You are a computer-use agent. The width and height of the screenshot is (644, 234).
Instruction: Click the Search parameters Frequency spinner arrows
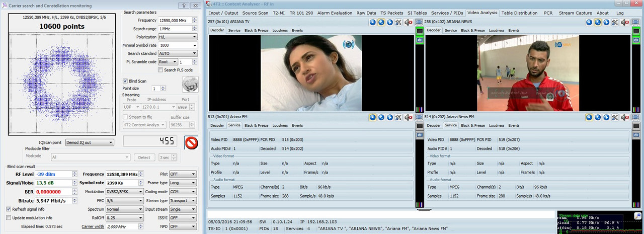pos(194,21)
